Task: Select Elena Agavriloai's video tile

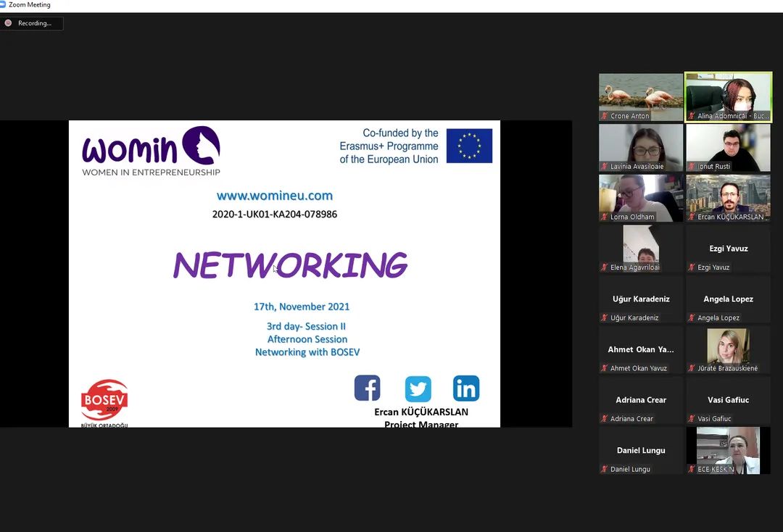Action: click(x=641, y=249)
